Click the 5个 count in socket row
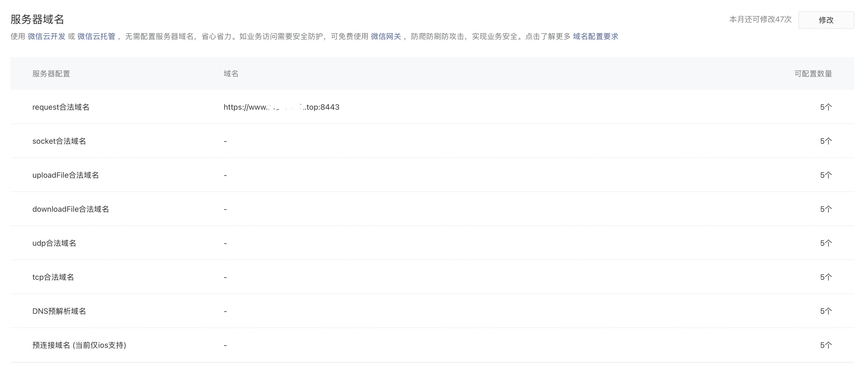 [x=826, y=141]
